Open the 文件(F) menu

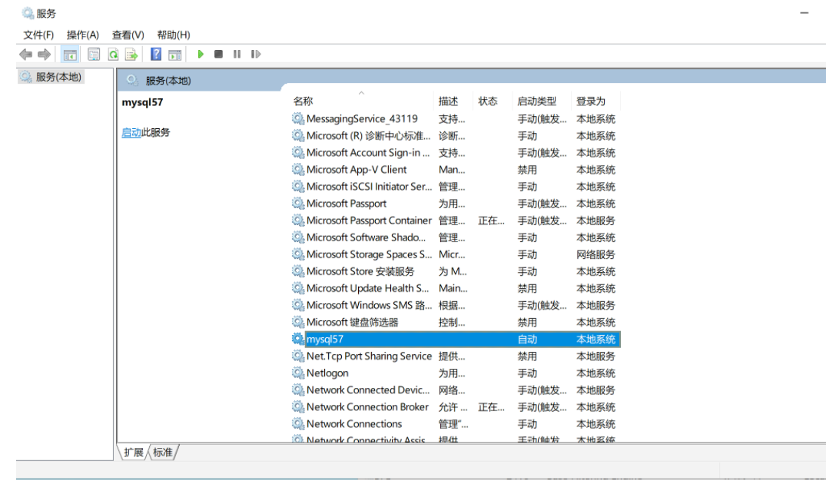click(x=38, y=35)
